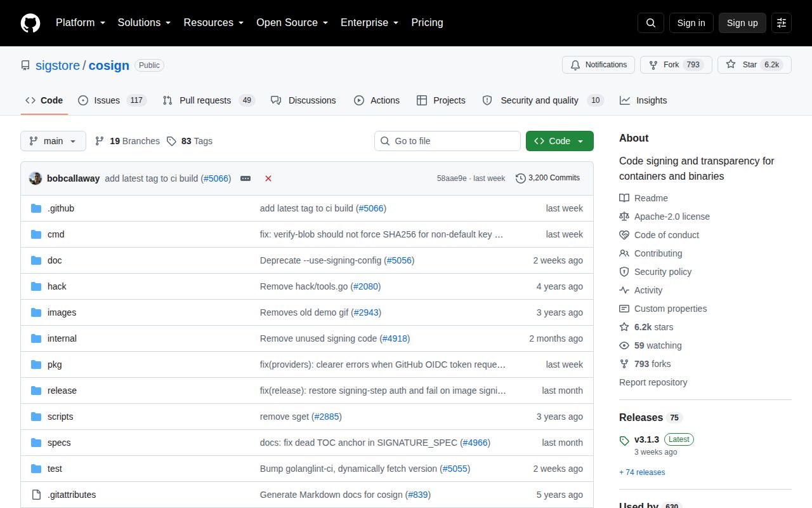Open pull request #4918 link
Image resolution: width=812 pixels, height=508 pixels.
395,338
